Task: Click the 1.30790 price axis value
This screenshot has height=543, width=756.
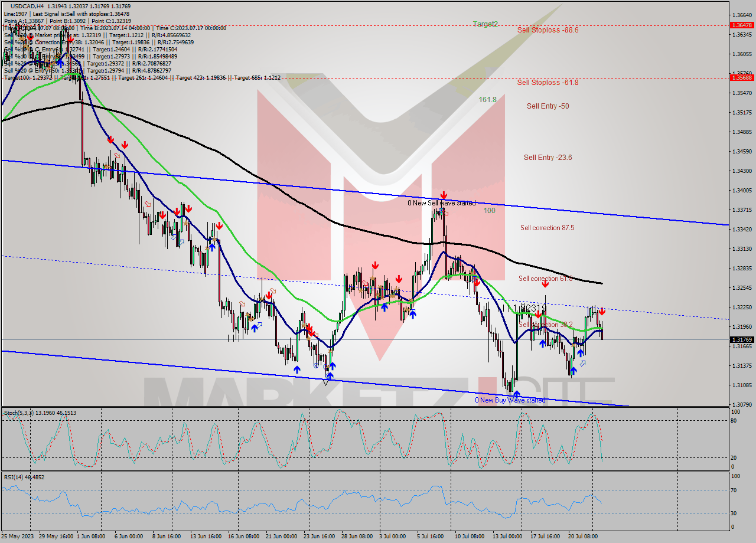Action: tap(741, 404)
